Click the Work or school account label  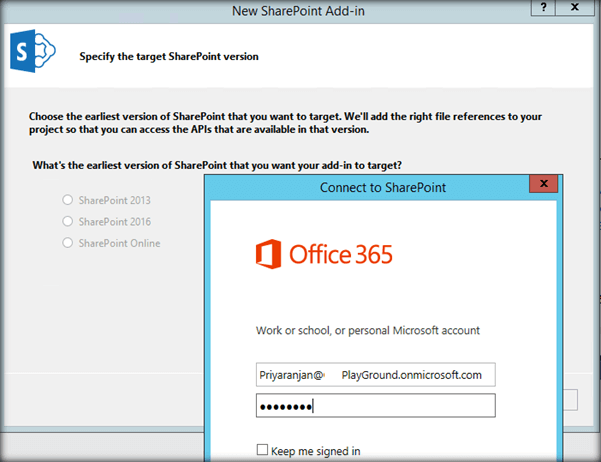(368, 331)
